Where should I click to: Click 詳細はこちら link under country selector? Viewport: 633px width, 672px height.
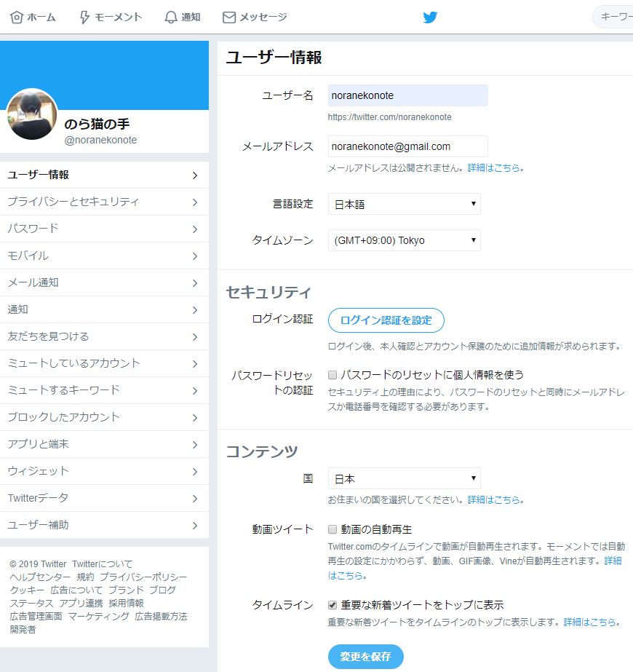tap(493, 499)
